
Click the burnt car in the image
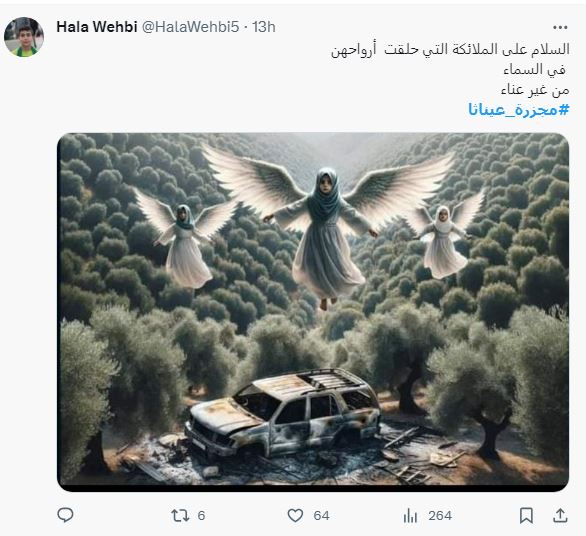(x=283, y=413)
